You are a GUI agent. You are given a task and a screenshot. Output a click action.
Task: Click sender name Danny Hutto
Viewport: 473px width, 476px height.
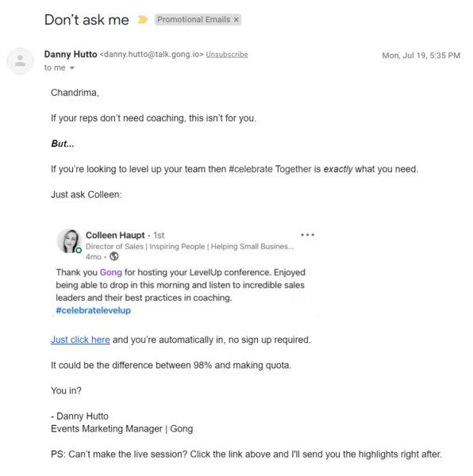coord(71,54)
